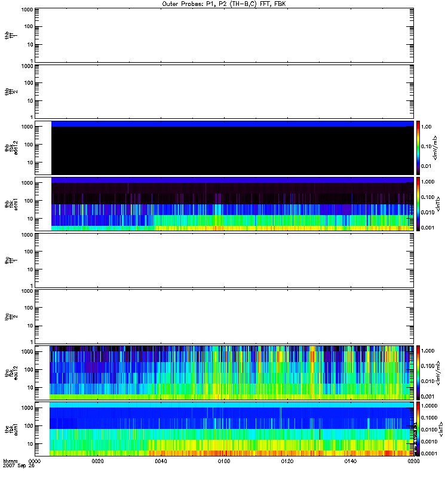Click the '0140' time axis label
Screen dimensions: 448x478
pos(351,461)
